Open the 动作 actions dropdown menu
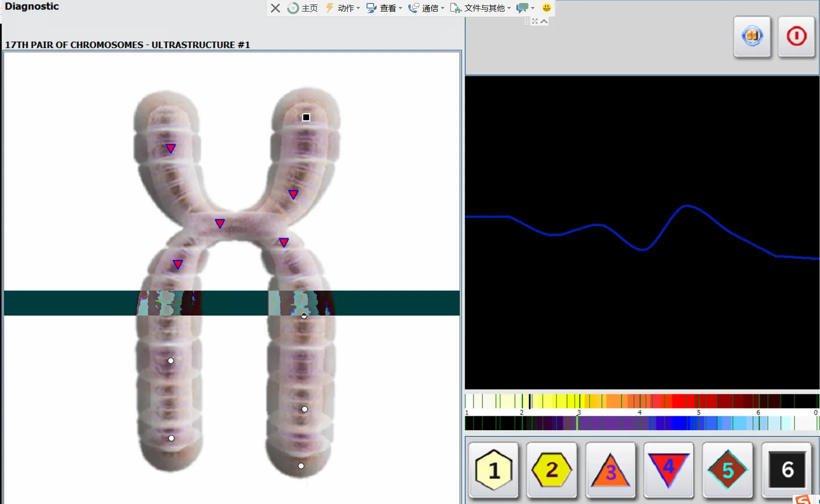This screenshot has width=820, height=504. pos(342,8)
